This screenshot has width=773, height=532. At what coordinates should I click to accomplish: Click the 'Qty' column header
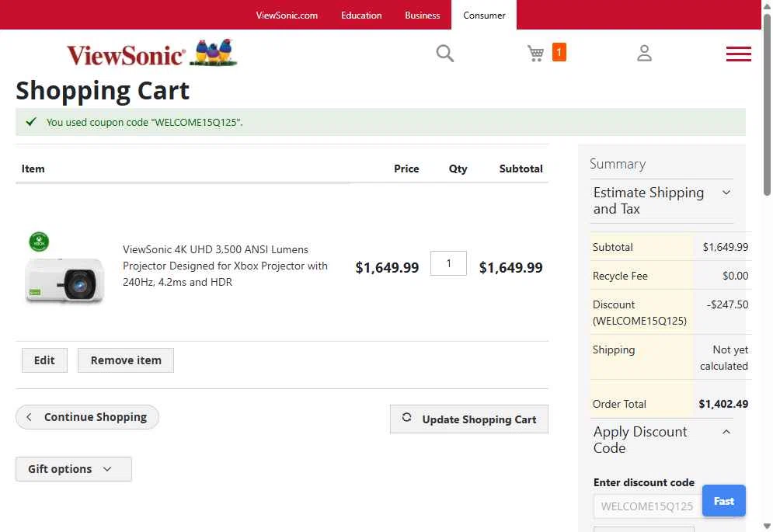click(458, 169)
